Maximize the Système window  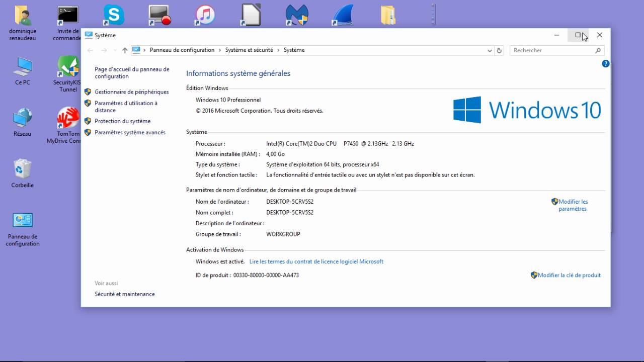pos(578,35)
